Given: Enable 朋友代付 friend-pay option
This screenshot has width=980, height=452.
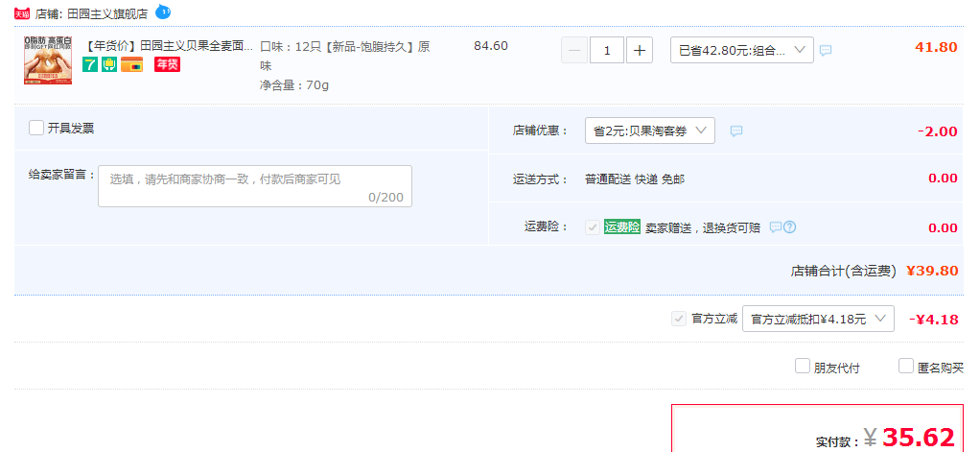Looking at the screenshot, I should click(803, 366).
